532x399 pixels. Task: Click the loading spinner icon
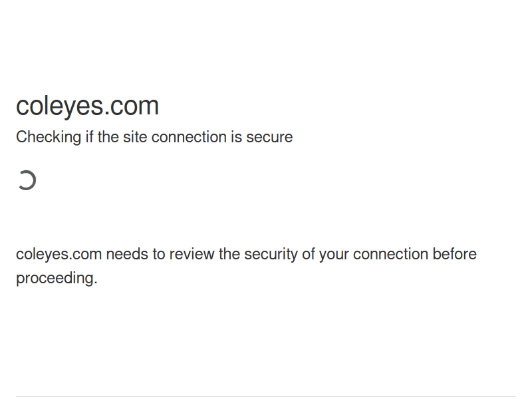[27, 180]
